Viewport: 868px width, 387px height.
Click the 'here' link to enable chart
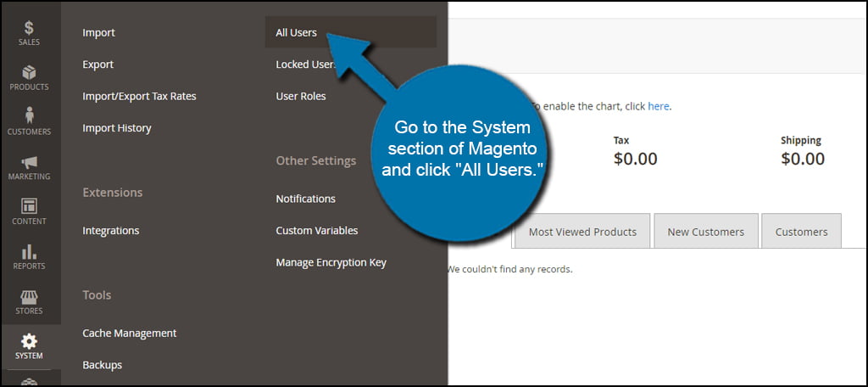coord(658,106)
